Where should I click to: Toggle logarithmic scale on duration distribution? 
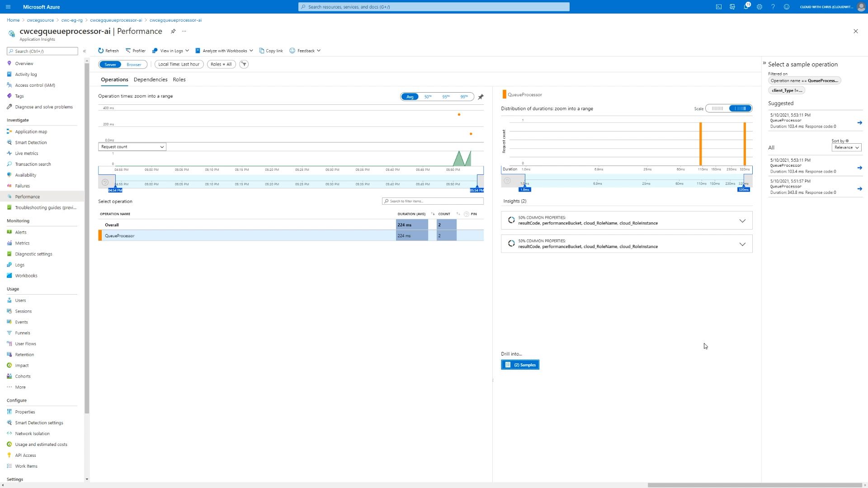click(740, 108)
